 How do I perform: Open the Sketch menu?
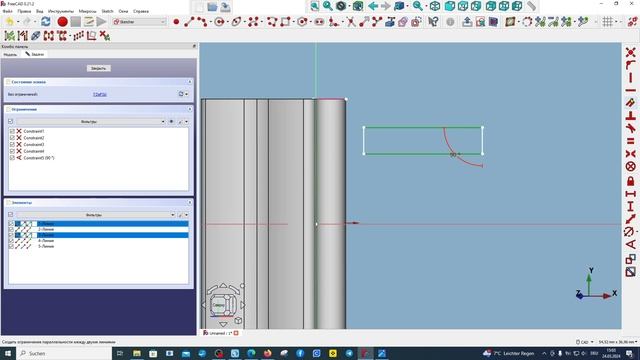coord(107,11)
